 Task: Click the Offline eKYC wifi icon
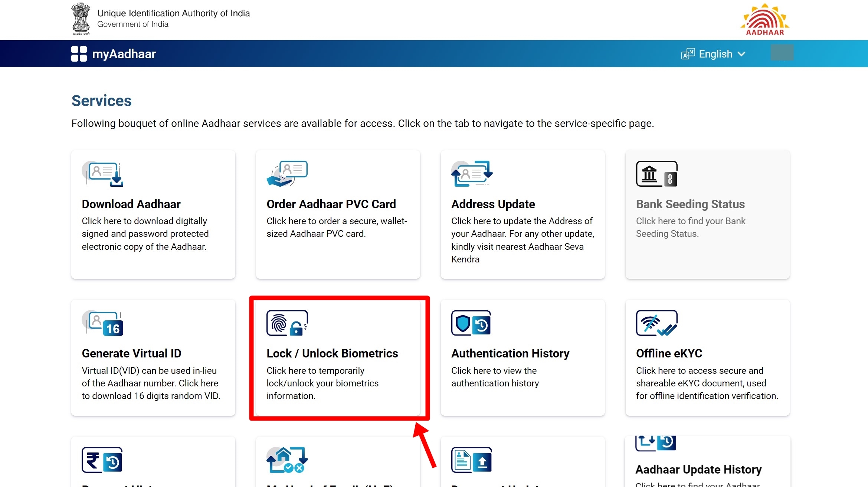pyautogui.click(x=657, y=323)
